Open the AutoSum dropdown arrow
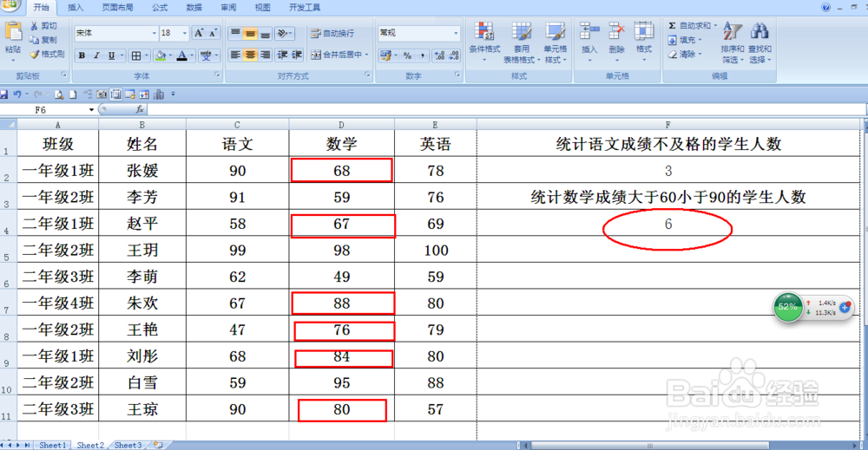This screenshot has height=450, width=868. (715, 26)
